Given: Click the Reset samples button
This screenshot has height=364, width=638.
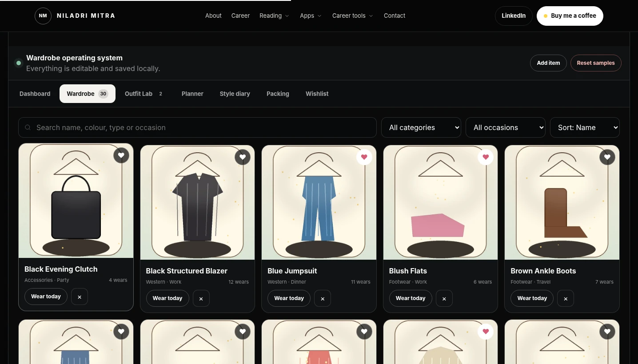Looking at the screenshot, I should pyautogui.click(x=596, y=63).
